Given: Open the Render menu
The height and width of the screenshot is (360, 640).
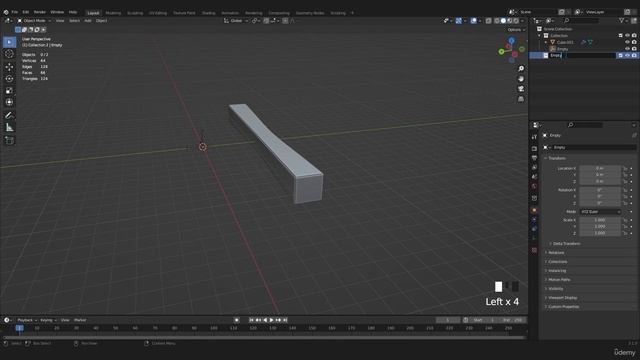Looking at the screenshot, I should click(40, 12).
